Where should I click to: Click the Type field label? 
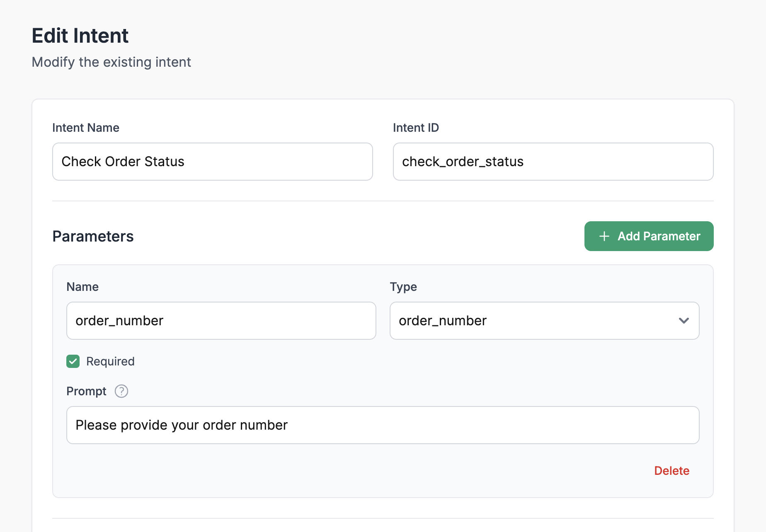click(403, 287)
